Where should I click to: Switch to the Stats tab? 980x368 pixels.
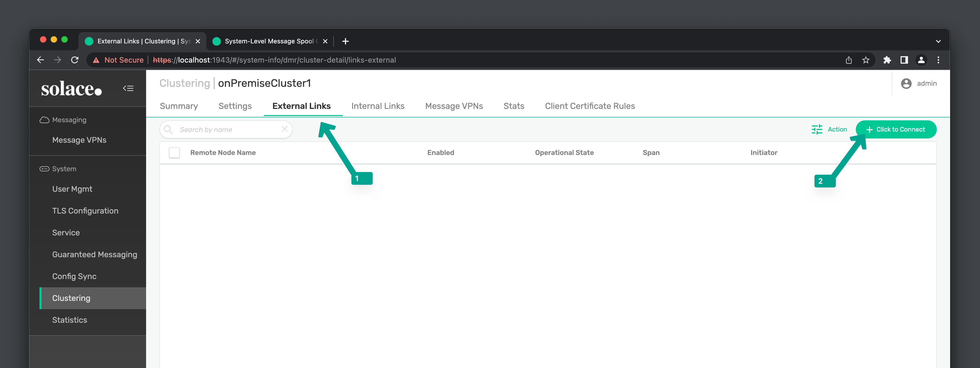click(514, 106)
